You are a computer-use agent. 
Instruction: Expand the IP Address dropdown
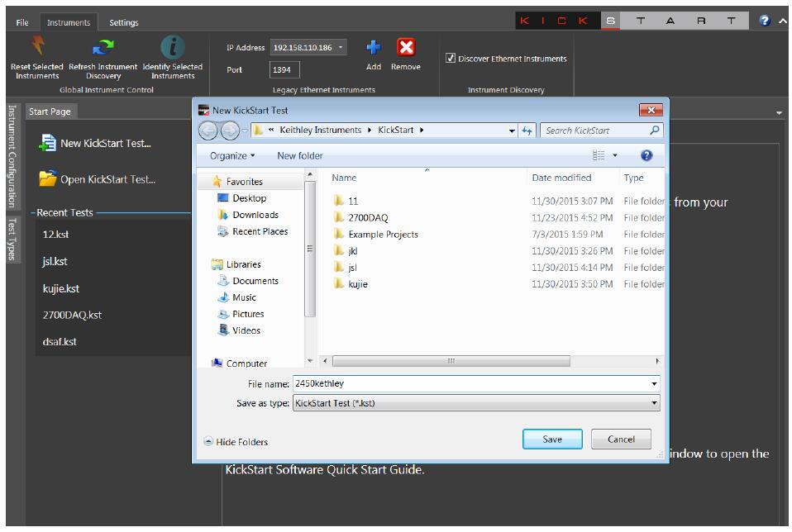click(341, 48)
